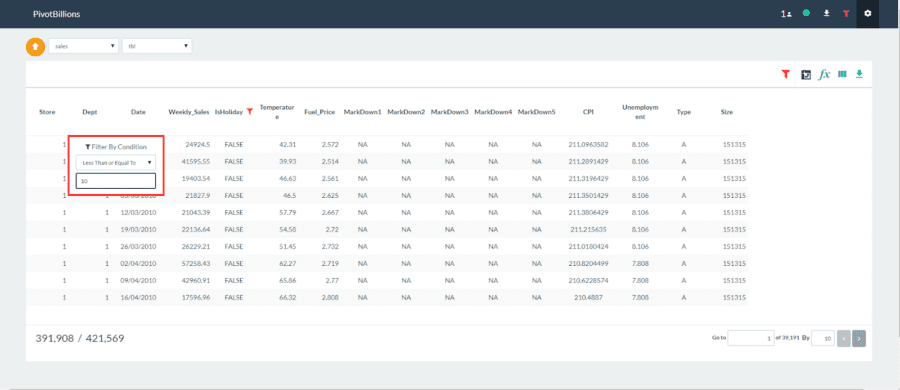This screenshot has width=900, height=390.
Task: Click the MarkDown5 column header
Action: tap(537, 112)
